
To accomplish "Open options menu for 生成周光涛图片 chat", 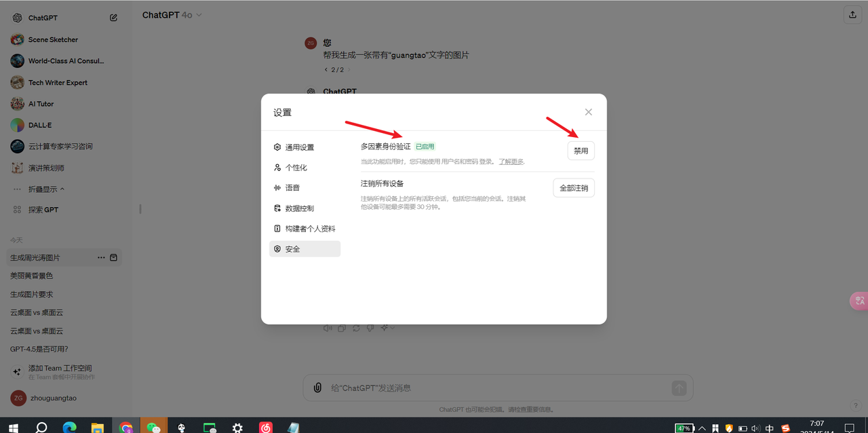I will (101, 257).
